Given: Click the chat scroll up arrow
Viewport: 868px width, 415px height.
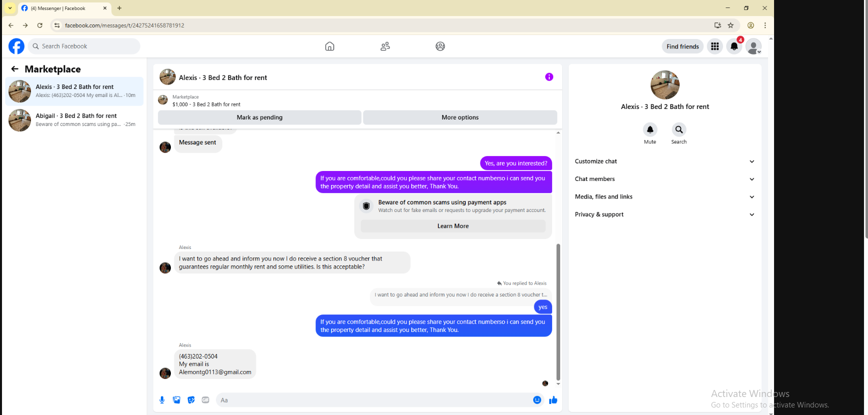Looking at the screenshot, I should [x=558, y=132].
